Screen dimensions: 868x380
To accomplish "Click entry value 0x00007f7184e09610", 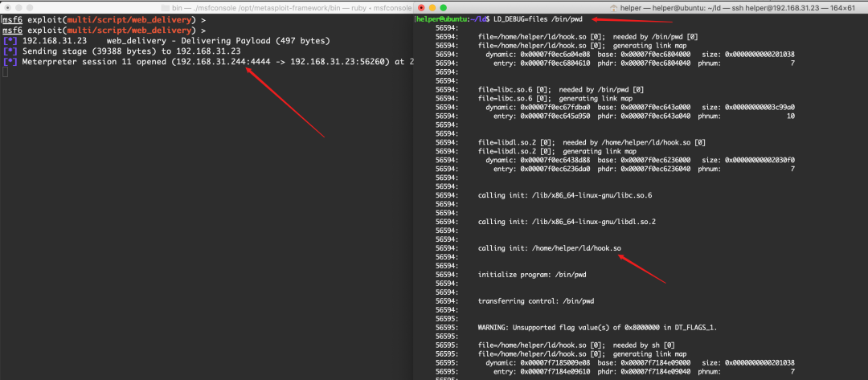I will point(556,372).
